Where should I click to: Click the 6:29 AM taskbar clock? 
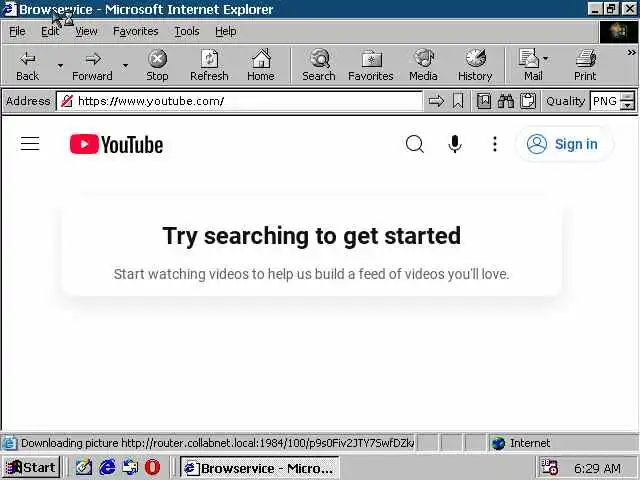point(598,468)
